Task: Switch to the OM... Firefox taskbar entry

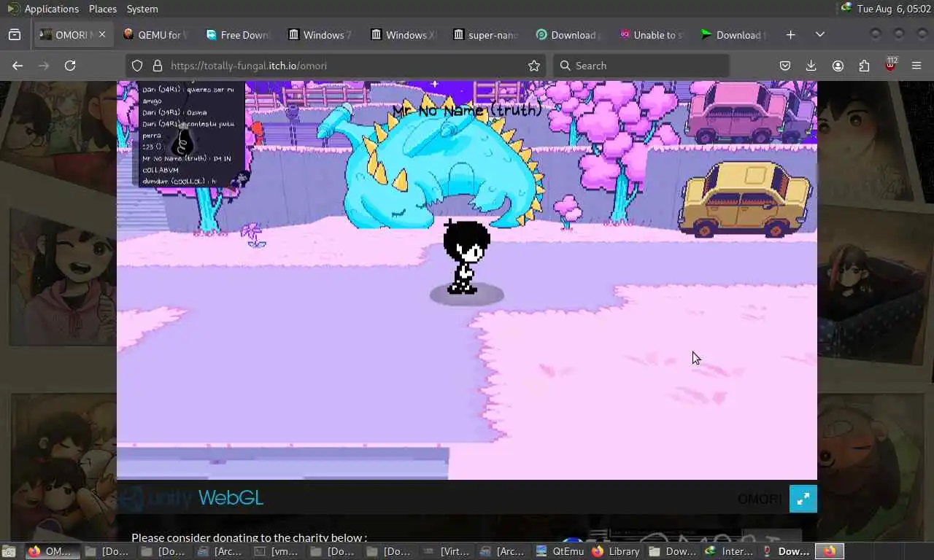Action: [52, 551]
